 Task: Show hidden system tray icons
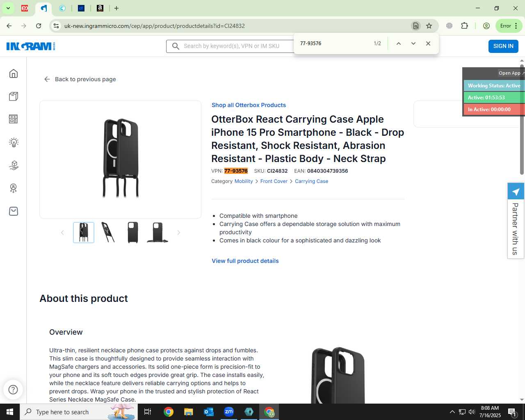[452, 412]
